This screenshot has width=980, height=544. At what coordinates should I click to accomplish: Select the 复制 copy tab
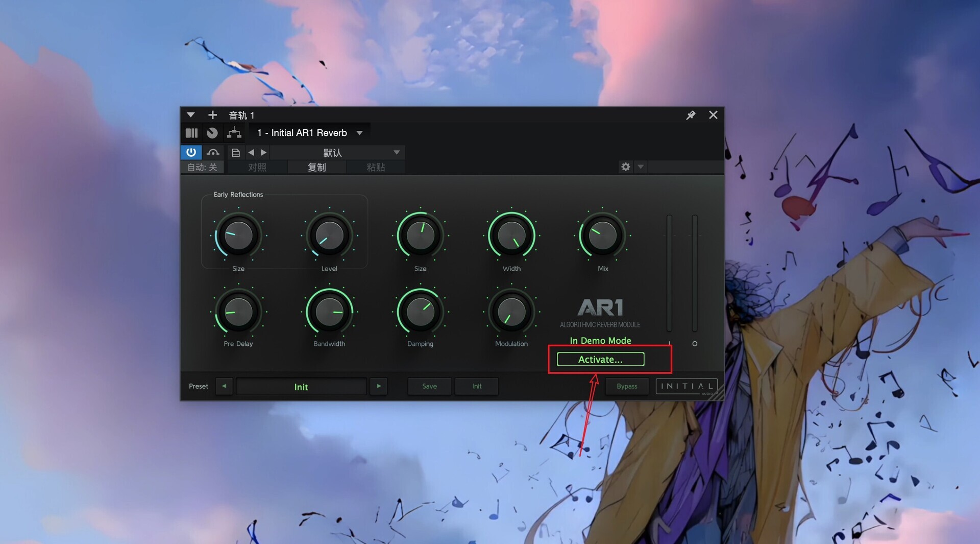316,167
